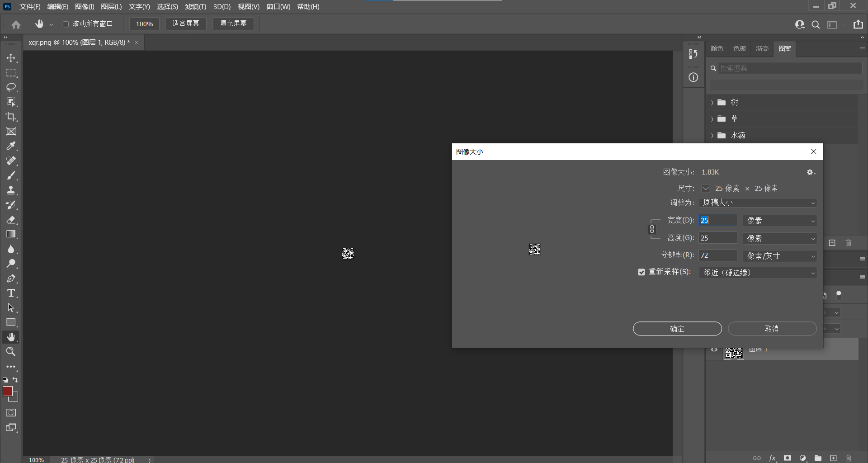The width and height of the screenshot is (868, 463).
Task: Select the Eyedropper tool
Action: [11, 146]
